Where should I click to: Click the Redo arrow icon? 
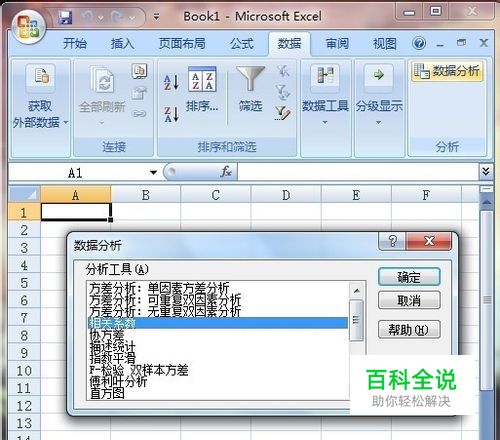click(117, 17)
